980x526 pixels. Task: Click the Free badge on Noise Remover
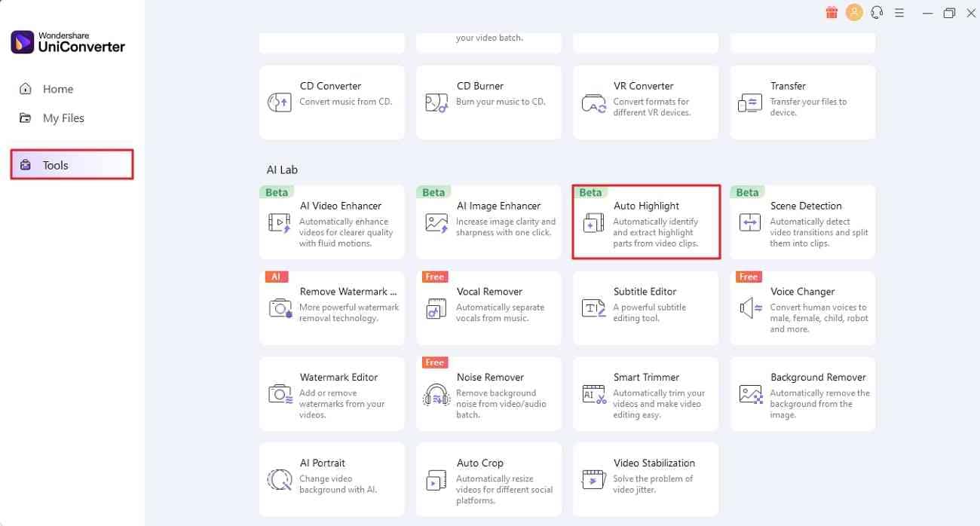coord(434,362)
